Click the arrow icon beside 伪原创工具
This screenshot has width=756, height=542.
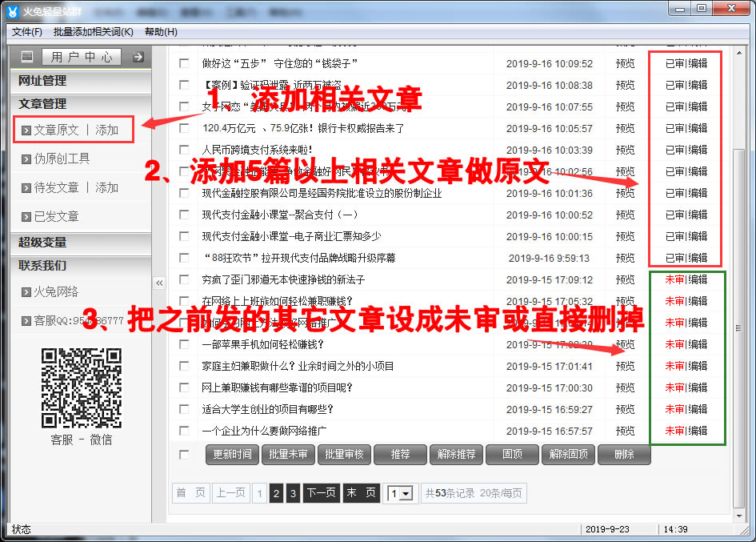pyautogui.click(x=26, y=159)
